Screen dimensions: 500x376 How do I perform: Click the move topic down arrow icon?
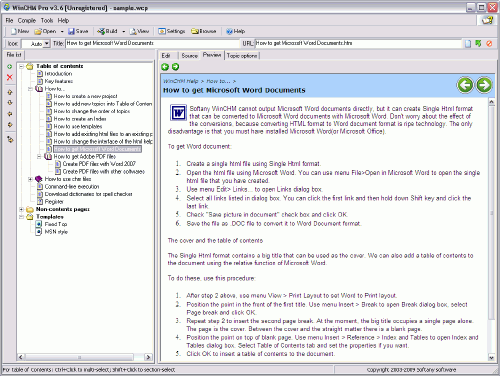click(x=10, y=103)
